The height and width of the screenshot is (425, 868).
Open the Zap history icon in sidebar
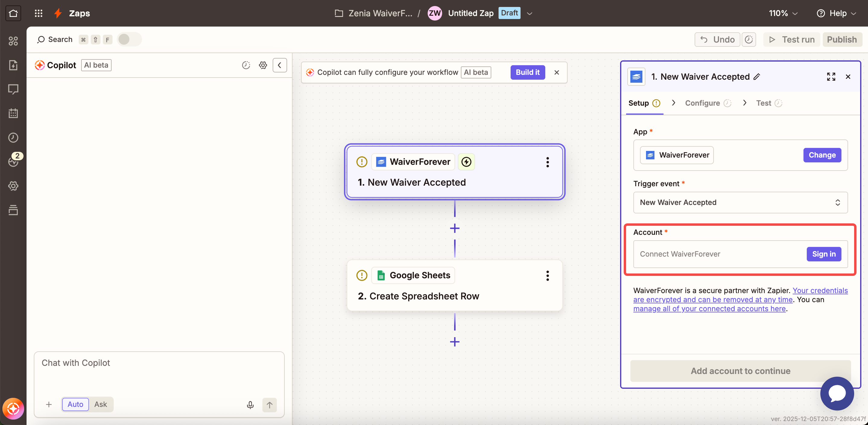tap(13, 138)
